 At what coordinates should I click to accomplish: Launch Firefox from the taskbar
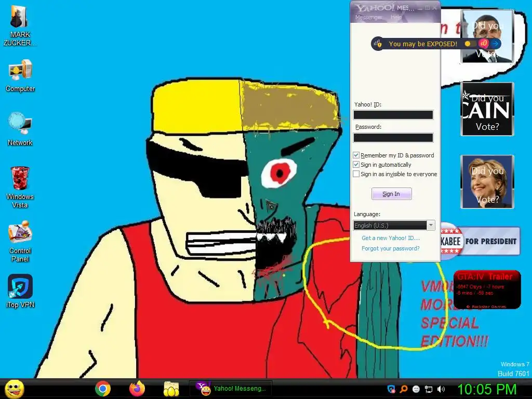click(x=137, y=389)
